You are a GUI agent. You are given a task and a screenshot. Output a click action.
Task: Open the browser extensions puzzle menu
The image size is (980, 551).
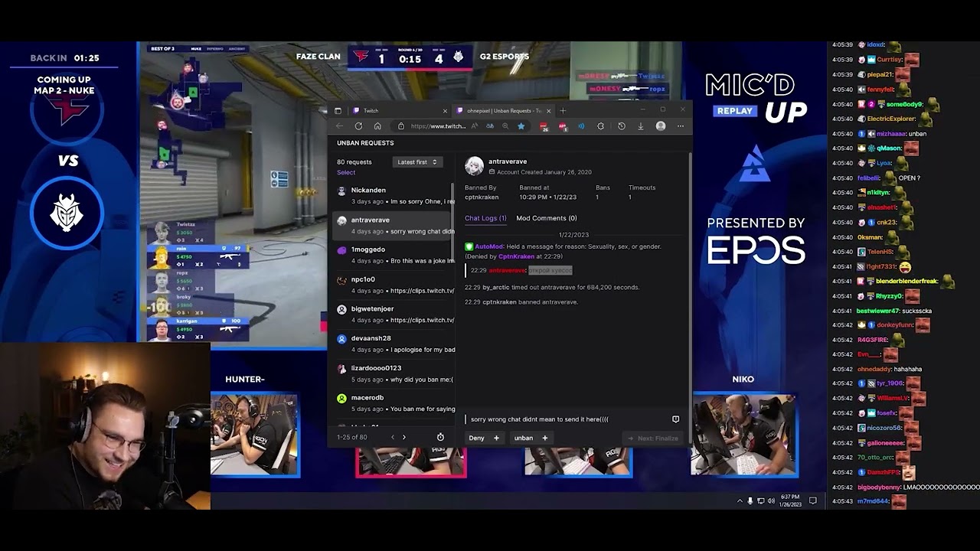[601, 126]
